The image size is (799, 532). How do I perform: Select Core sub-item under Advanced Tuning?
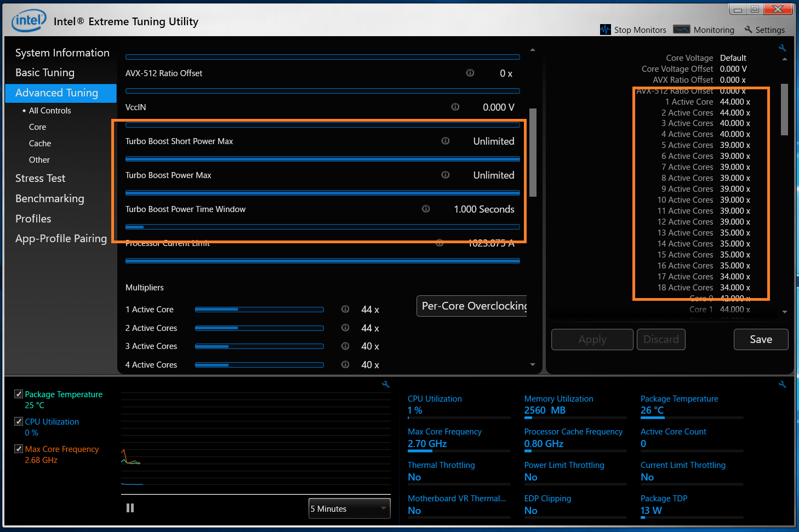(x=37, y=127)
